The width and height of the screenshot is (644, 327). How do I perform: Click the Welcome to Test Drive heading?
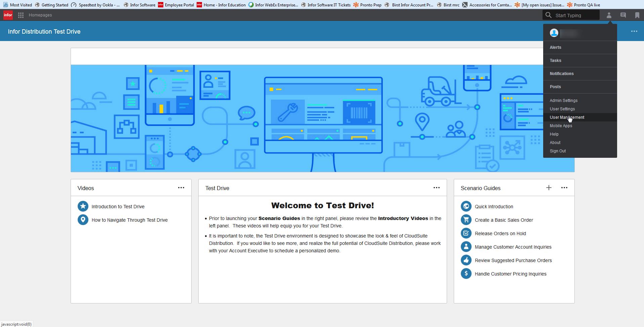coord(323,205)
